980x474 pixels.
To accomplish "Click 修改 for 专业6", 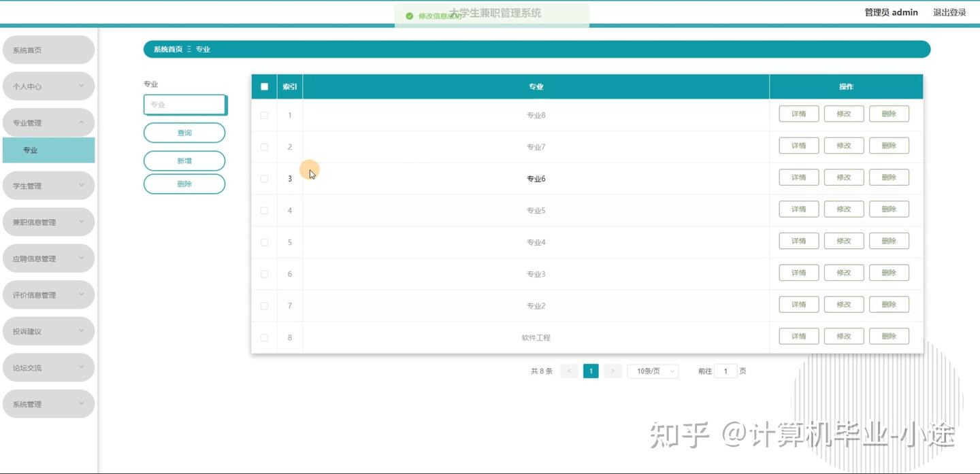I will [844, 177].
